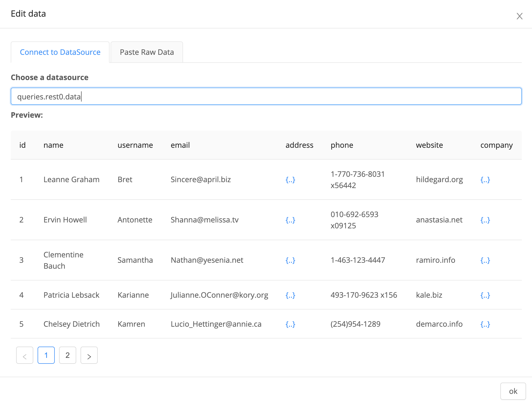Expand address object for Leanne Graham
Viewport: 532px width, 403px height.
[290, 179]
